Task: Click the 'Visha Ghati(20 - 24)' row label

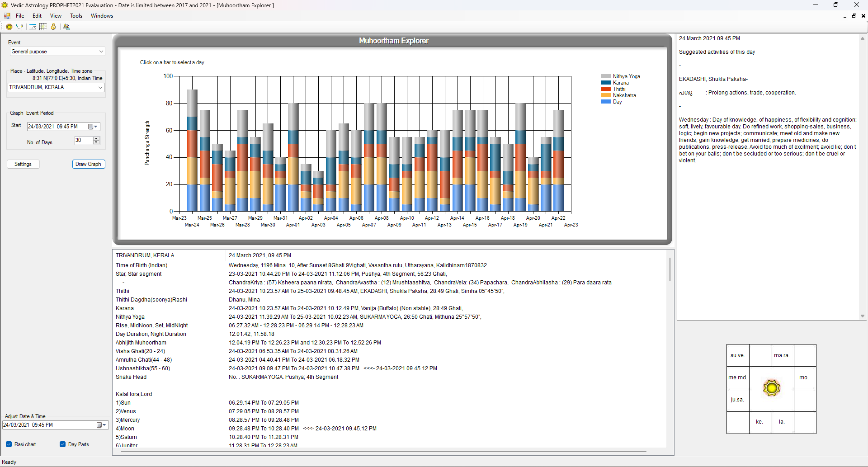Action: (141, 351)
